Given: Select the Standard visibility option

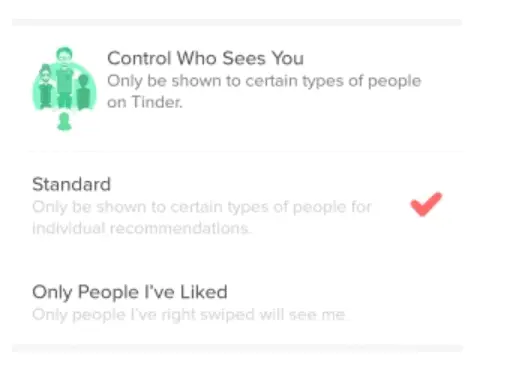Looking at the screenshot, I should [237, 206].
